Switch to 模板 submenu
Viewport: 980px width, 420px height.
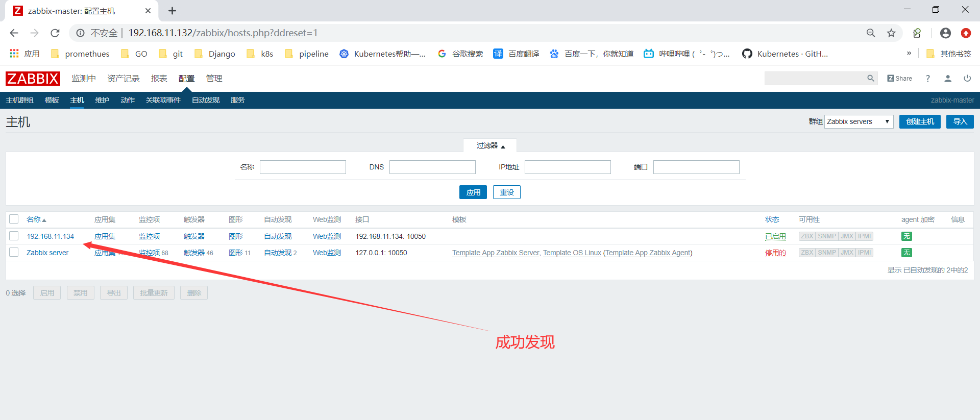click(52, 100)
